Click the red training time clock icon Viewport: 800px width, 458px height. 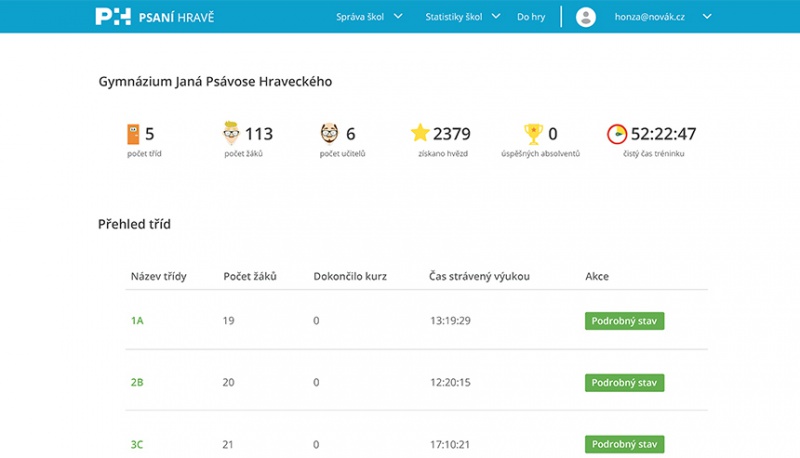(x=616, y=134)
